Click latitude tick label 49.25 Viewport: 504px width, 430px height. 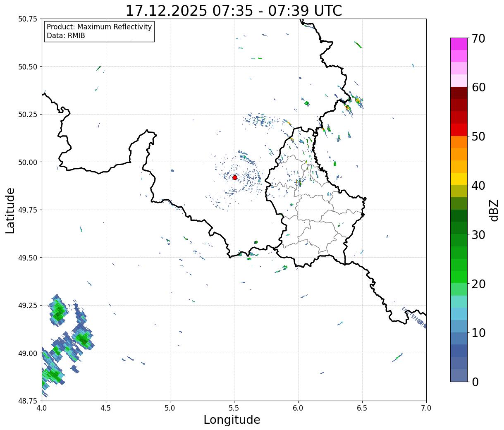click(28, 306)
